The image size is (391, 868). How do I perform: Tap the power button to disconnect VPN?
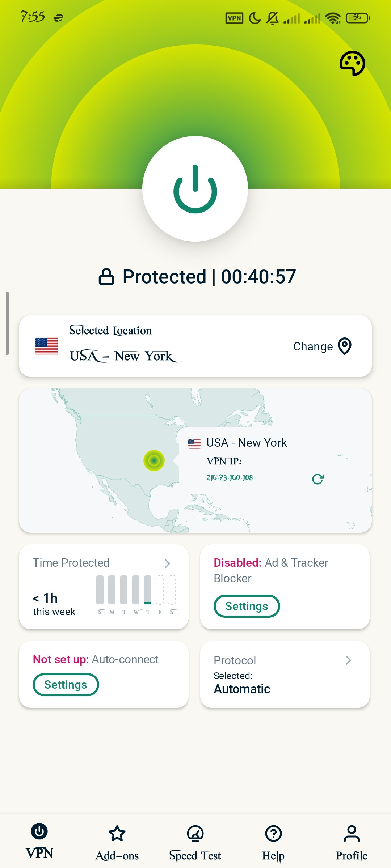(195, 189)
